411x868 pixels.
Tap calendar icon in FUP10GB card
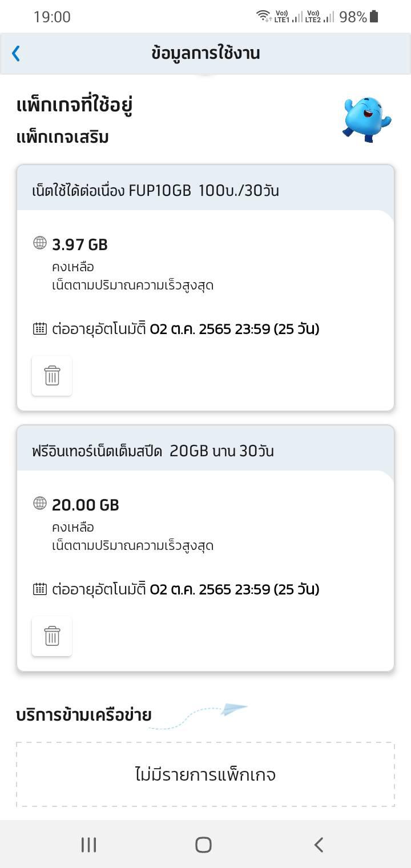pyautogui.click(x=40, y=329)
